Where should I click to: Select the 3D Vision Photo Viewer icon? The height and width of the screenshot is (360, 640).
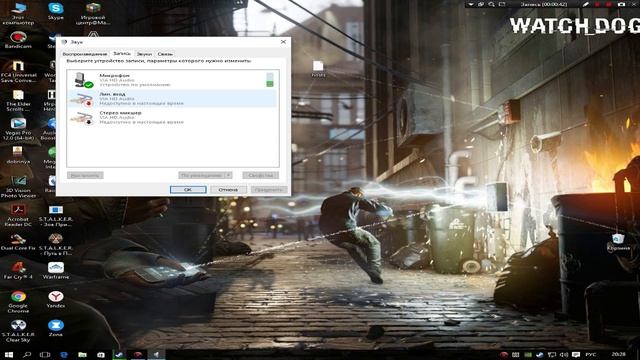(18, 187)
